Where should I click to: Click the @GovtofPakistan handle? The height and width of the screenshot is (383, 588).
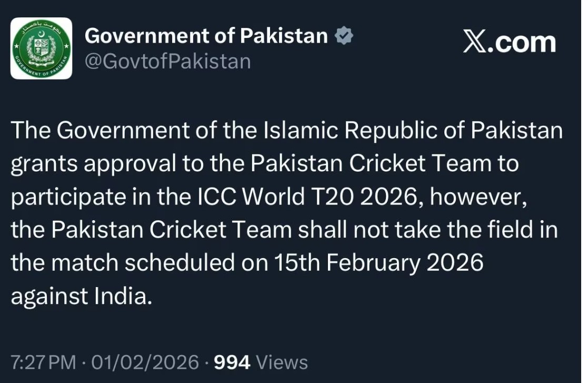[x=167, y=62]
